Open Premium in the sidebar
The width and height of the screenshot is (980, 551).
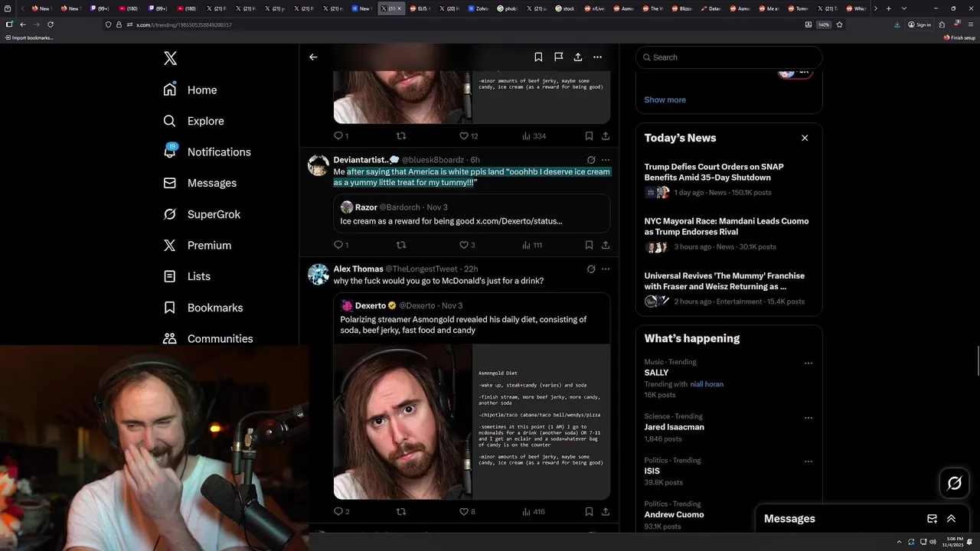pyautogui.click(x=197, y=245)
